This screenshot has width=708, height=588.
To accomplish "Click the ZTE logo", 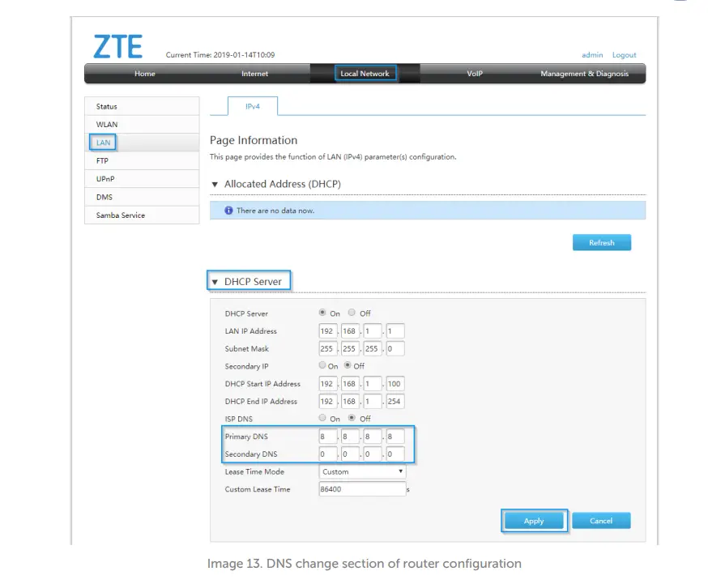I will coord(116,47).
